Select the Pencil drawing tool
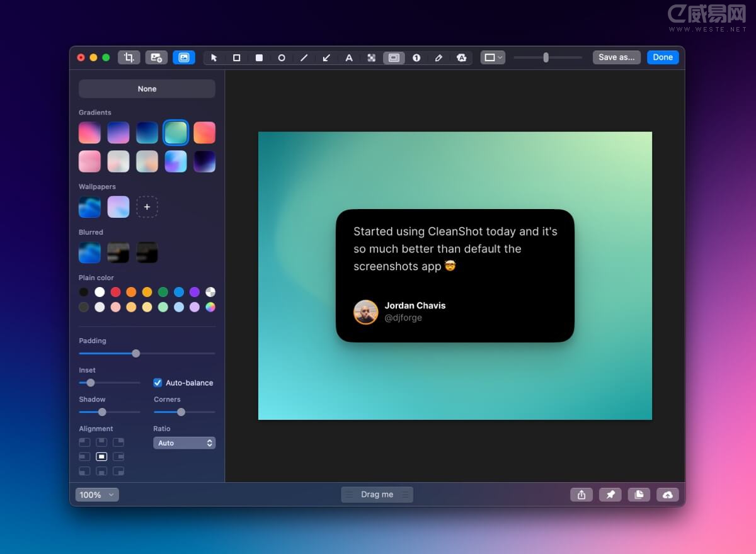This screenshot has width=756, height=554. click(439, 57)
